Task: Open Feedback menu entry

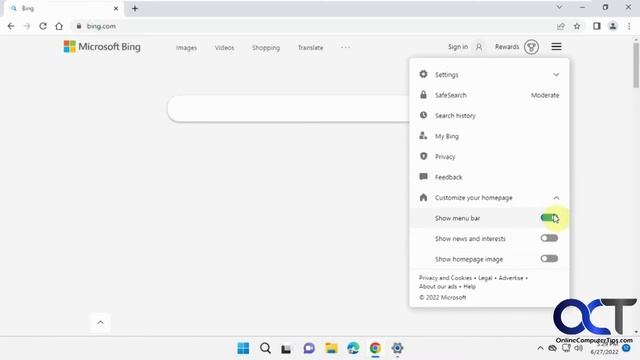Action: 489,177
